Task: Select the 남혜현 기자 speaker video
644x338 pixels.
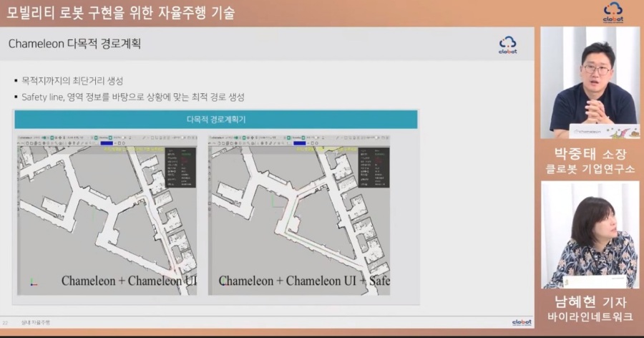Action: [590, 235]
